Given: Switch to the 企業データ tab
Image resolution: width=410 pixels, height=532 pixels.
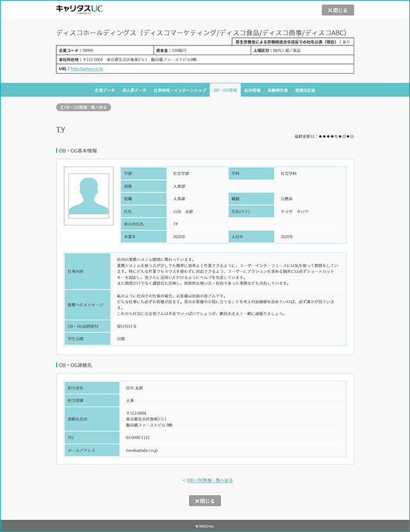Looking at the screenshot, I should 104,90.
